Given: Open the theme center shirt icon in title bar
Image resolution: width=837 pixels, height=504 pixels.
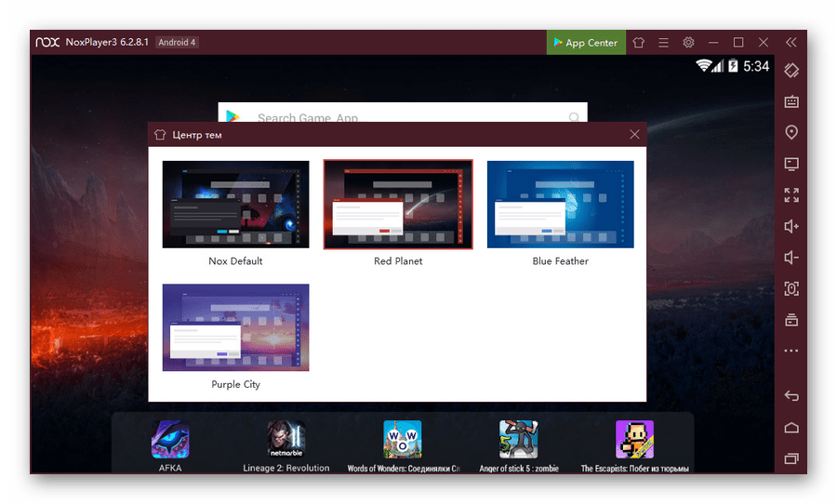Looking at the screenshot, I should tap(638, 43).
